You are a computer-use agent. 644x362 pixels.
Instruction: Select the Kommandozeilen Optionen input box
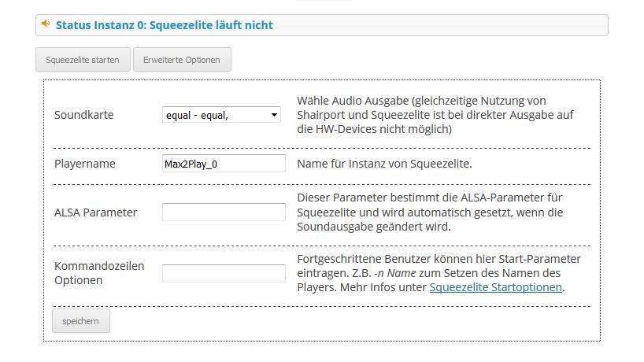pos(223,273)
